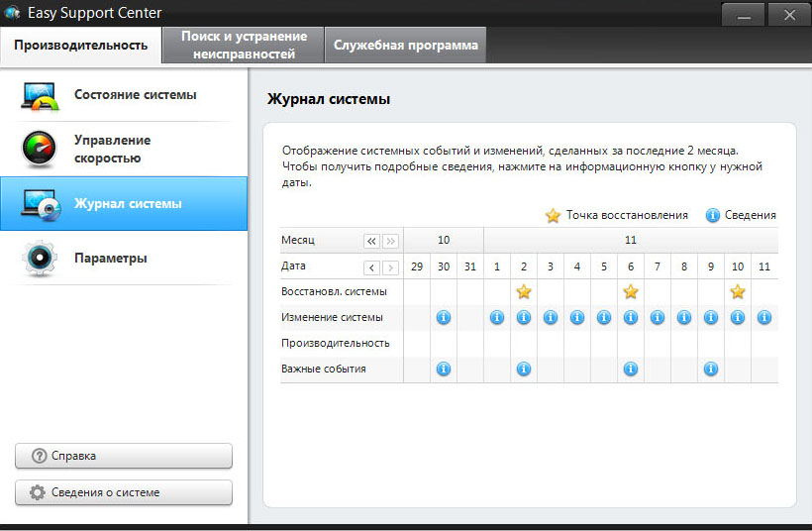Click the Изменение системы row label

pyautogui.click(x=332, y=317)
